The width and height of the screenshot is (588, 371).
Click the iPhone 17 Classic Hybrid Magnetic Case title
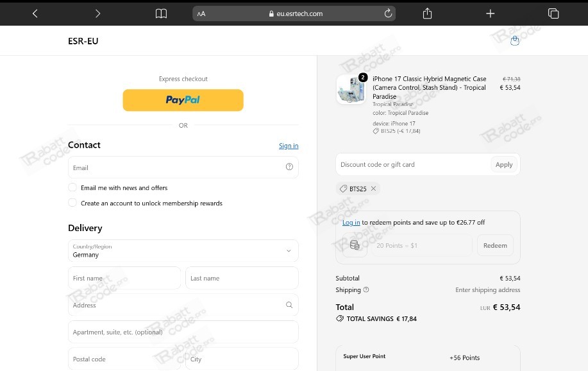pos(430,87)
